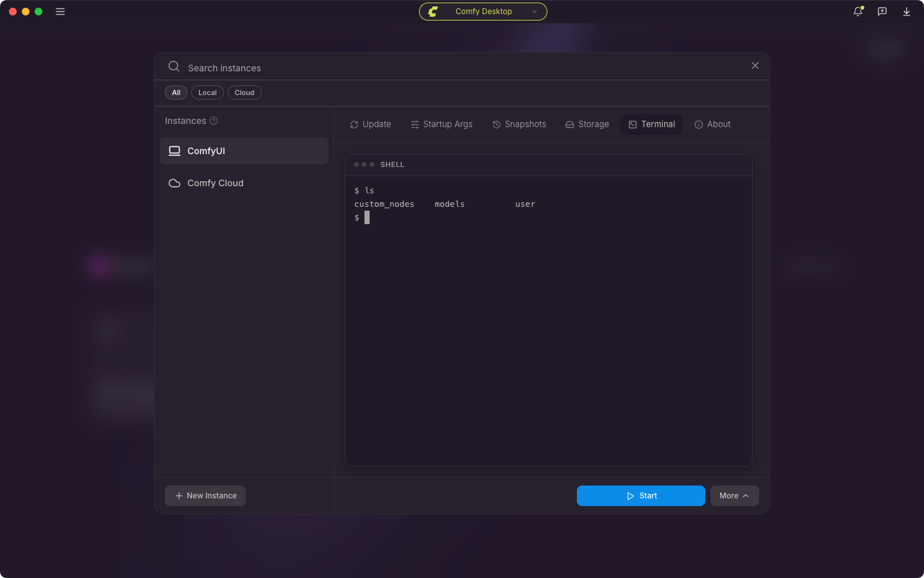Go to the Snapshots tab
This screenshot has width=924, height=578.
coord(519,125)
